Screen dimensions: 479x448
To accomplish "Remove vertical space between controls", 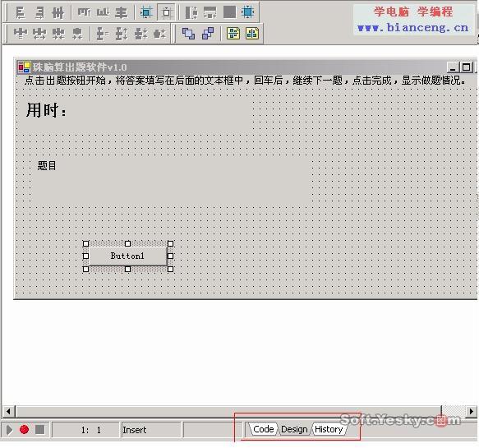I will [x=159, y=34].
